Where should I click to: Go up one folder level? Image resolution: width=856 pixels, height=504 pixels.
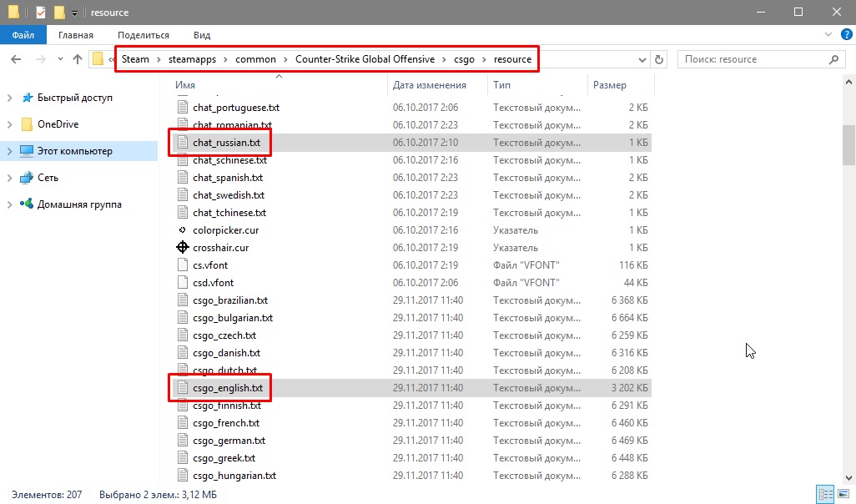pyautogui.click(x=78, y=59)
